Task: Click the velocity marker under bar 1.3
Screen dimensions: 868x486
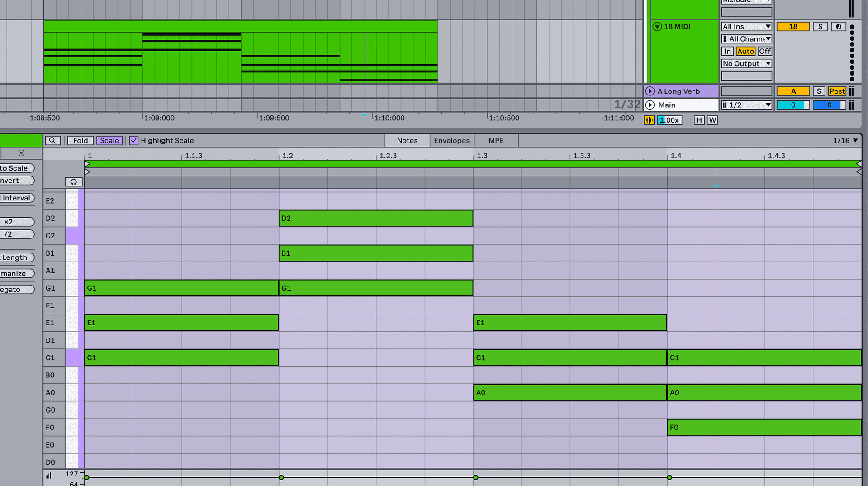Action: pos(475,477)
